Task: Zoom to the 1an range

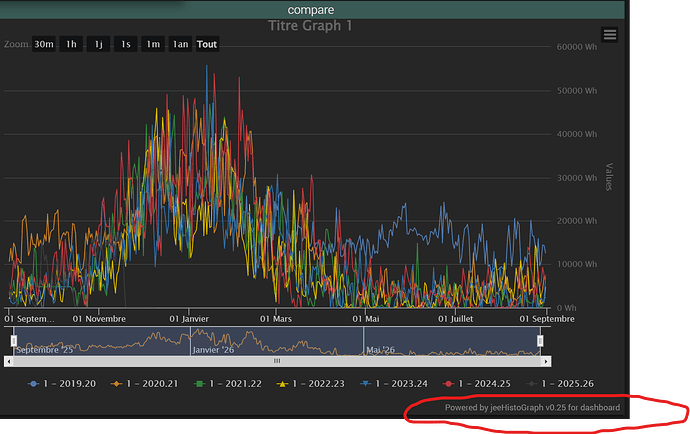Action: pos(180,44)
